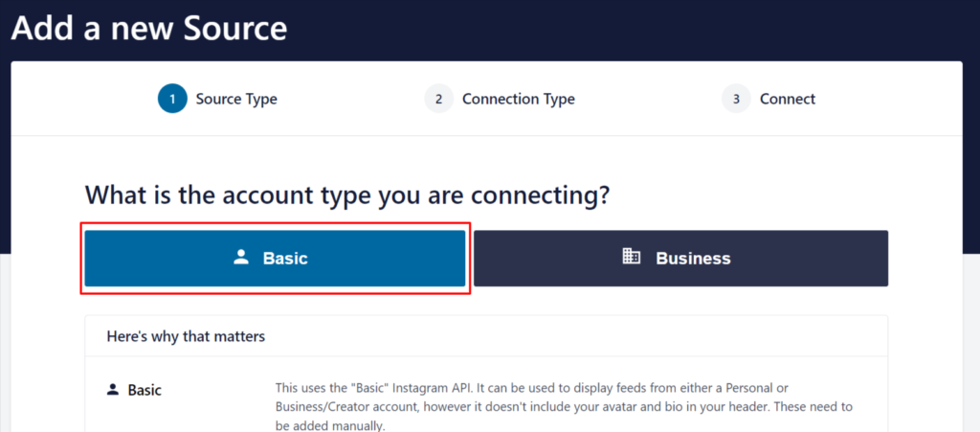Click the building icon on the Business button
980x432 pixels.
(631, 257)
